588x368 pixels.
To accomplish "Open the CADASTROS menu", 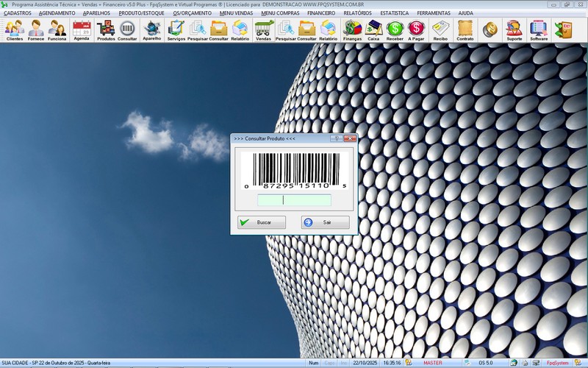I will [18, 13].
